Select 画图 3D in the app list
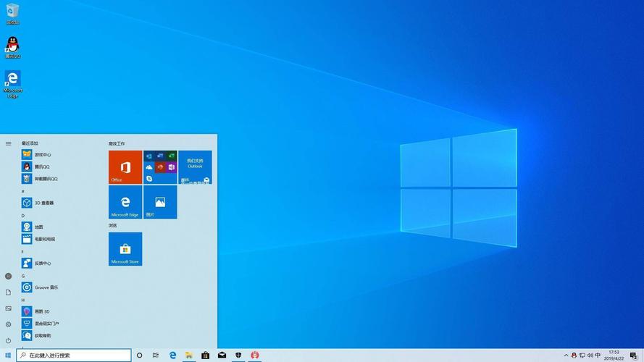 [x=36, y=311]
